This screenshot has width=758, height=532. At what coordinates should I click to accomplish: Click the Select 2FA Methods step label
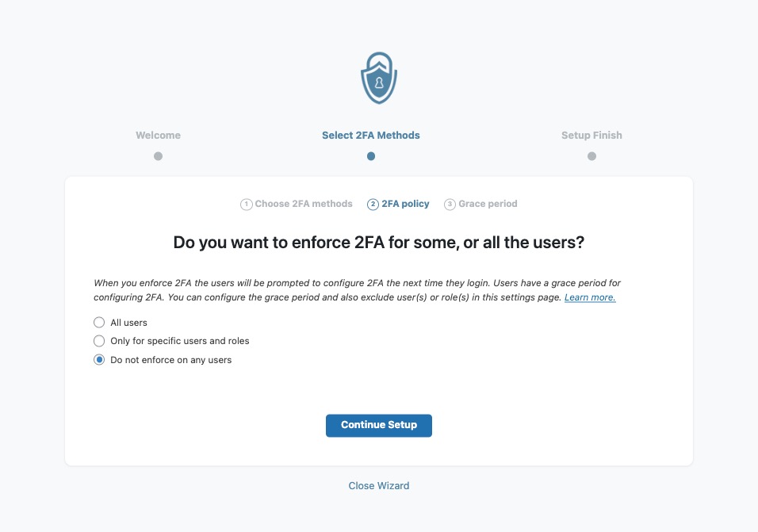click(x=371, y=136)
